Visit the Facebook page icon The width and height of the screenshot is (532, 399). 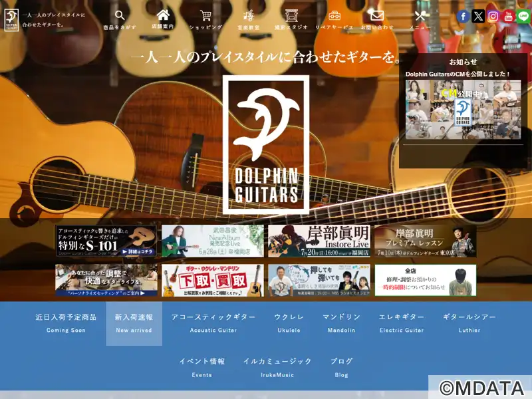pos(463,16)
